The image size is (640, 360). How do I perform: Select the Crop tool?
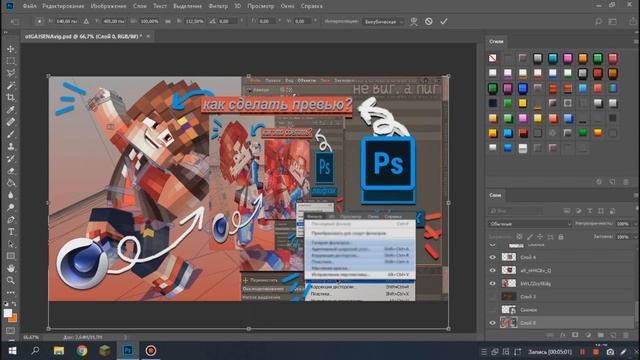[11, 98]
